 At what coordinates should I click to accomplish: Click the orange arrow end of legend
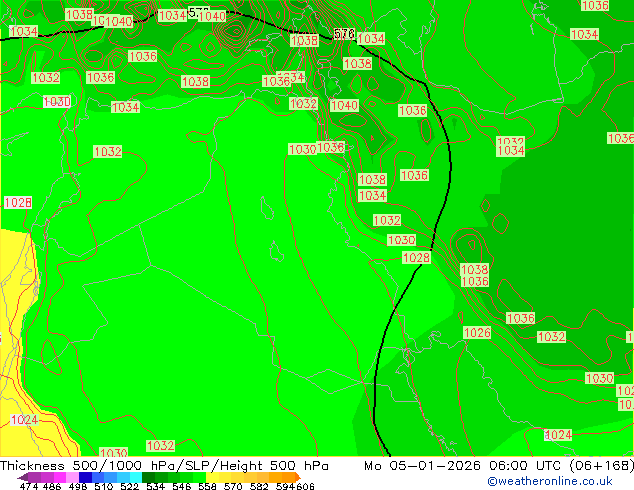coord(298,477)
